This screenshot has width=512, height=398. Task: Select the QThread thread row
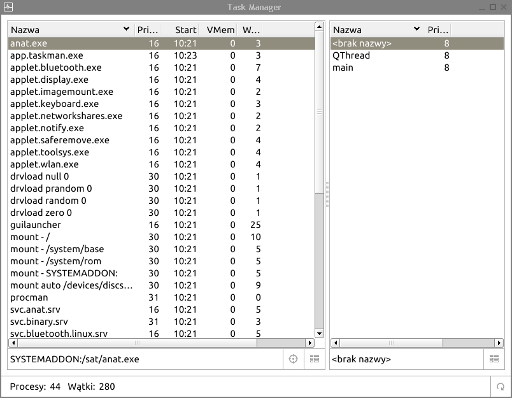417,55
